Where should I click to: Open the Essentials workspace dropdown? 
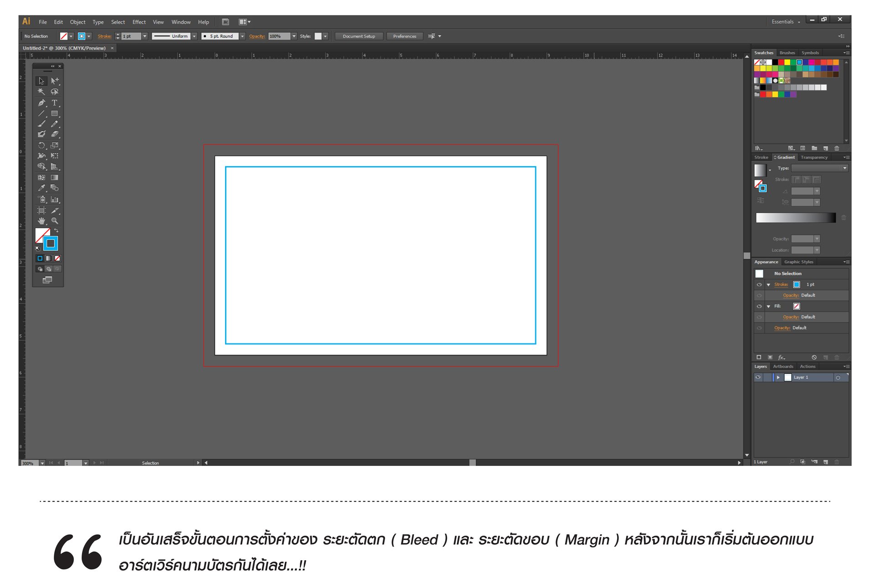coord(786,21)
